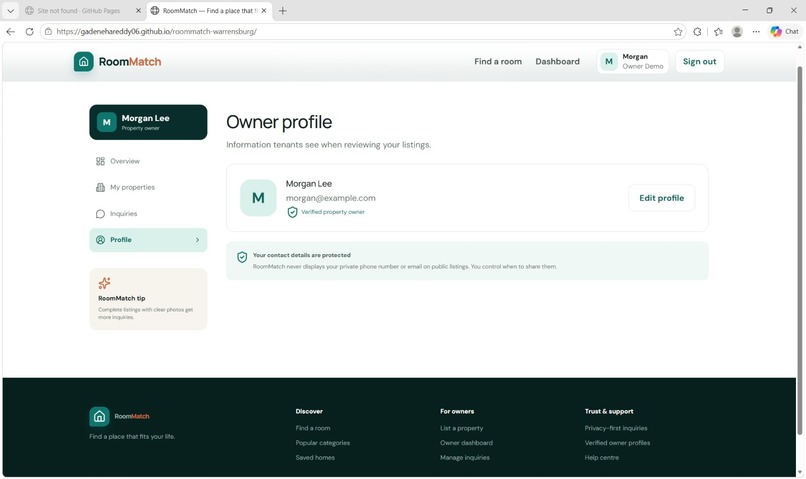
Task: Open Inquiries in the sidebar
Action: [x=148, y=214]
